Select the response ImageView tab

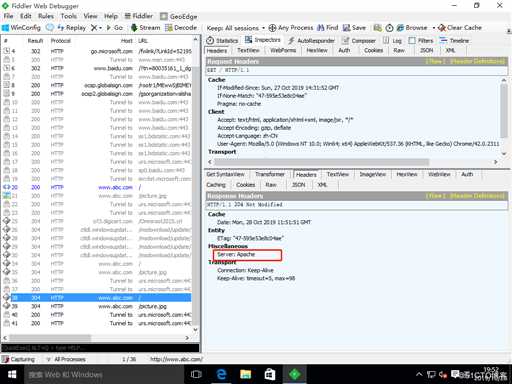[373, 174]
